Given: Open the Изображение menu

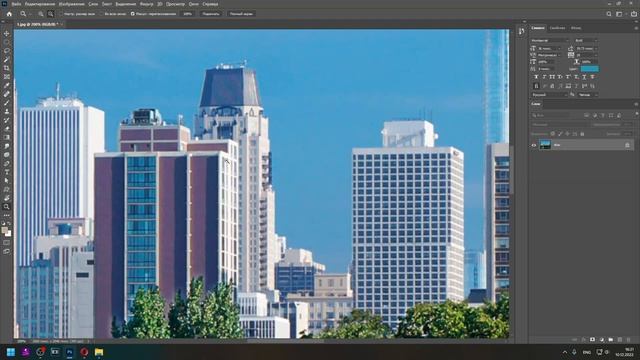Looking at the screenshot, I should pyautogui.click(x=71, y=4).
